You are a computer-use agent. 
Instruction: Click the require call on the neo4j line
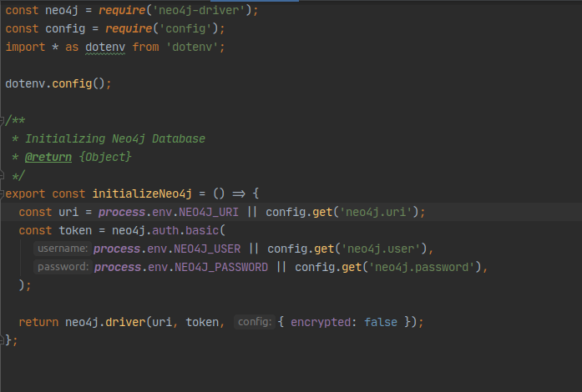click(x=122, y=10)
